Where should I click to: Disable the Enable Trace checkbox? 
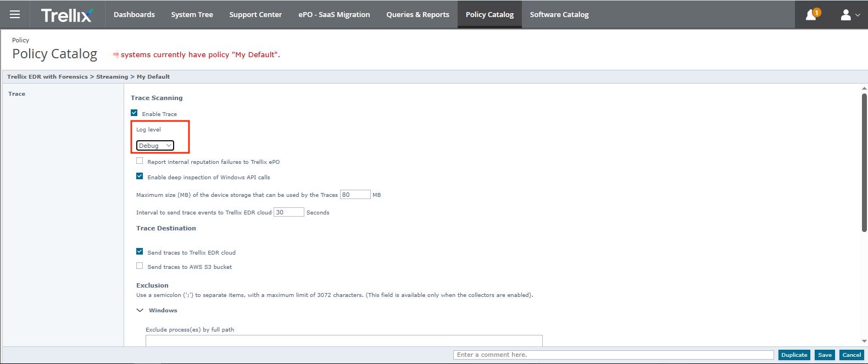134,113
